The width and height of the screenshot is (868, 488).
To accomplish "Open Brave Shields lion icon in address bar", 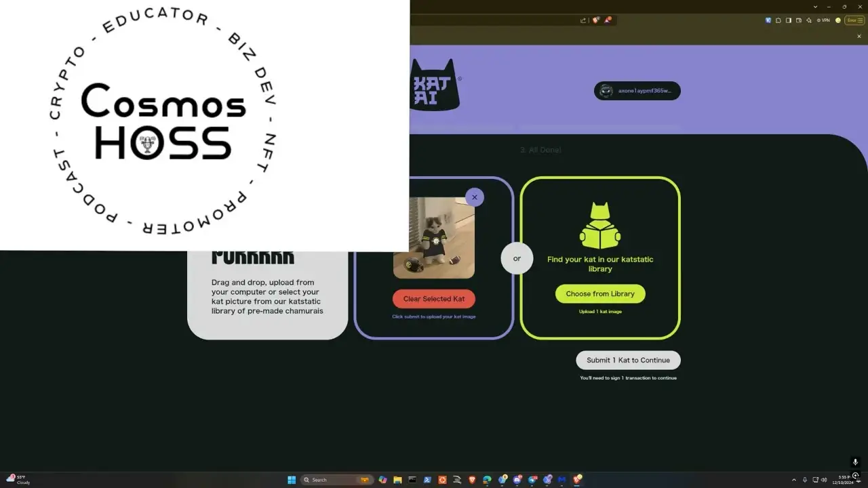I will 595,20.
